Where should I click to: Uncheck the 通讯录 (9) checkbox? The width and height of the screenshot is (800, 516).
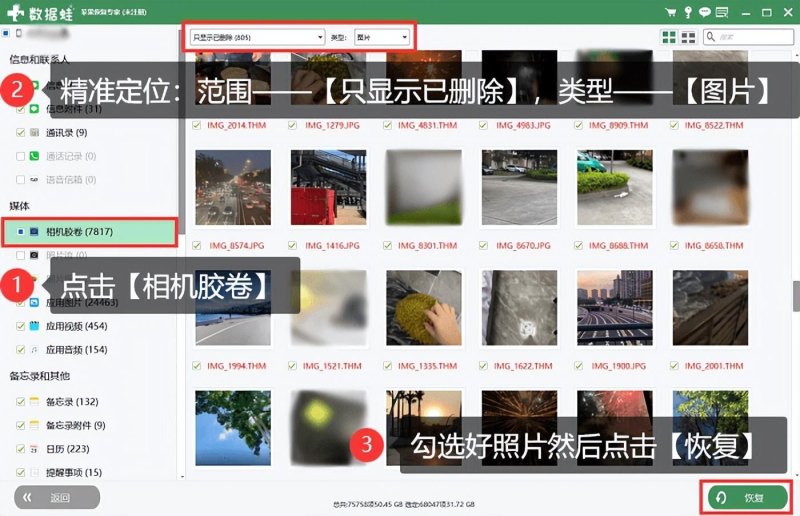pos(20,133)
